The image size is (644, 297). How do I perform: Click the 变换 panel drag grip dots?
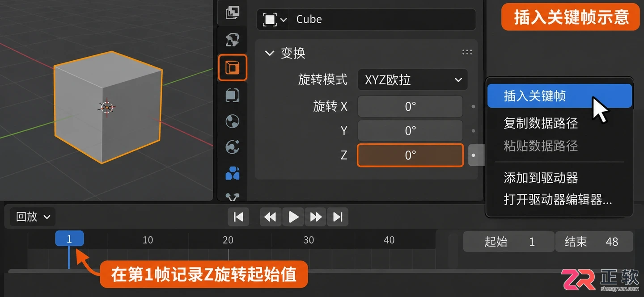[467, 52]
